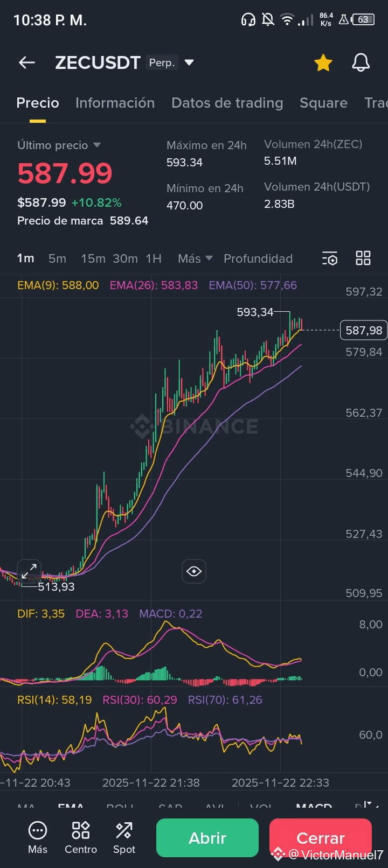This screenshot has width=388, height=868.
Task: Open the Más timeframe dropdown
Action: tap(195, 258)
